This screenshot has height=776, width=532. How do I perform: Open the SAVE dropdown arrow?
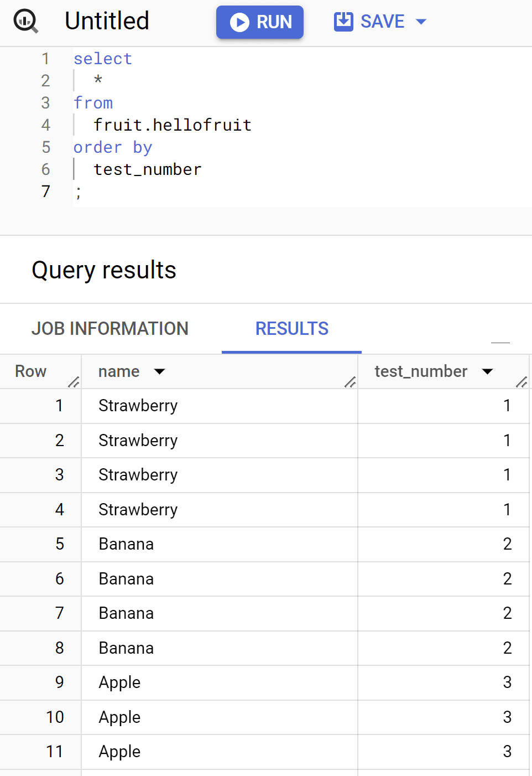pos(421,22)
